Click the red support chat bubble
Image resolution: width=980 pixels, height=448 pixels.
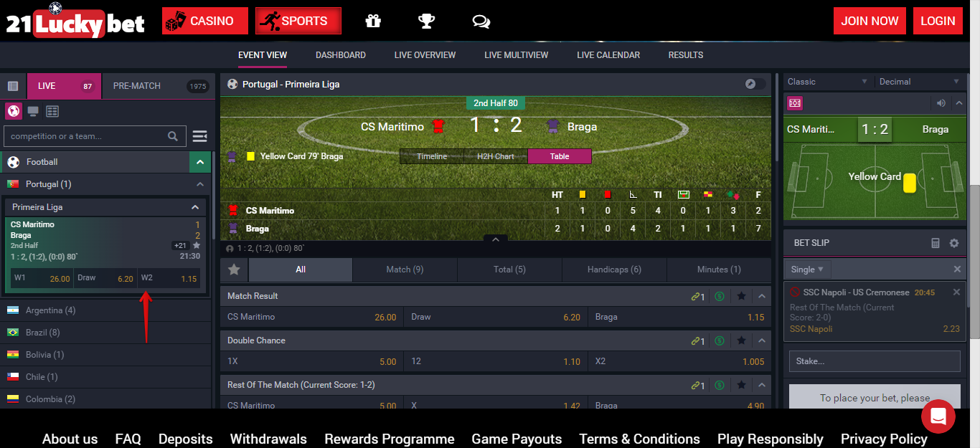pyautogui.click(x=938, y=416)
